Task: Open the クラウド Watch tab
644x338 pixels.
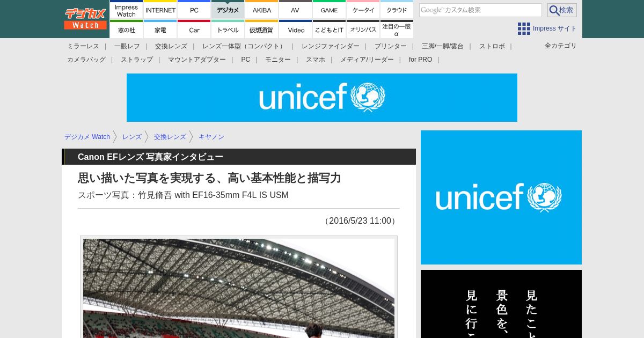Action: 397,10
